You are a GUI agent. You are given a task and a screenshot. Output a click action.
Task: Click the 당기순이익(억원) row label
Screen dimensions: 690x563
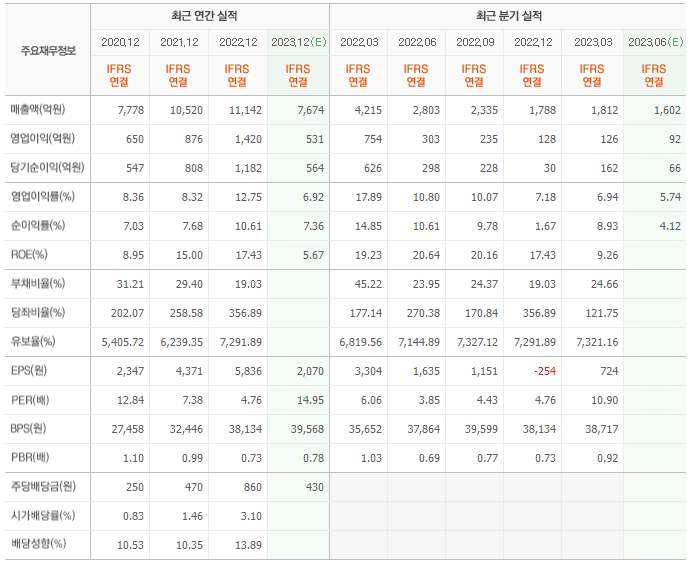47,167
